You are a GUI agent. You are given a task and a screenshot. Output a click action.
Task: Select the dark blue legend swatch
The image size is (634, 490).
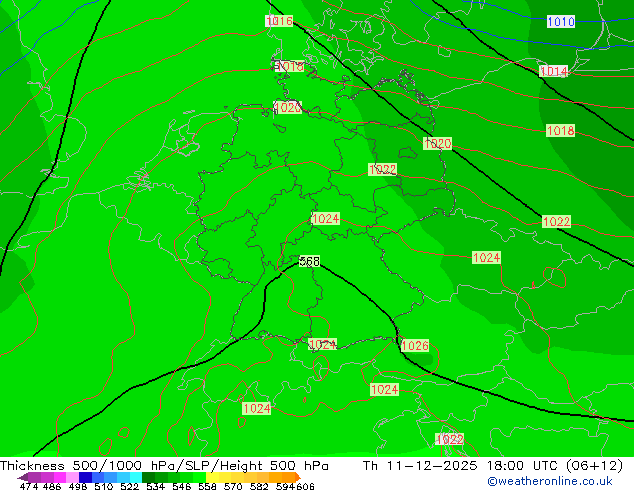click(85, 477)
